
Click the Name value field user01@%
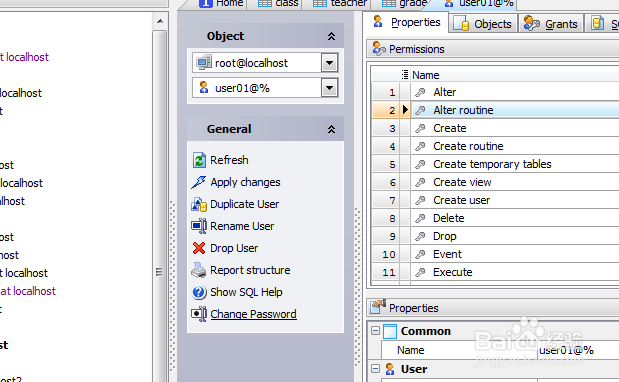coord(578,350)
